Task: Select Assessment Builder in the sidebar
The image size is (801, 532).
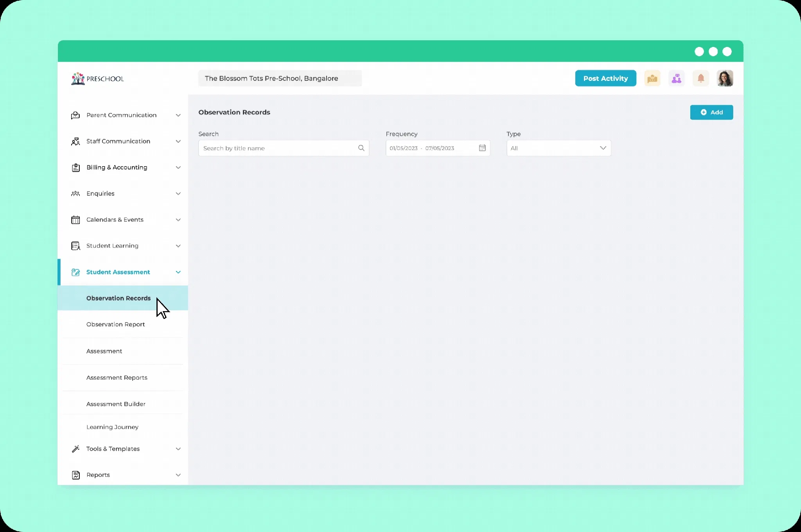Action: pyautogui.click(x=116, y=404)
